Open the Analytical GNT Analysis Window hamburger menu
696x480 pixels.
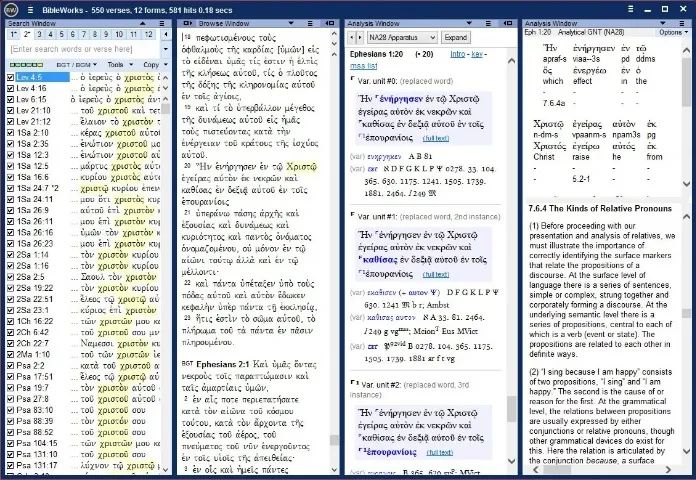coord(682,23)
